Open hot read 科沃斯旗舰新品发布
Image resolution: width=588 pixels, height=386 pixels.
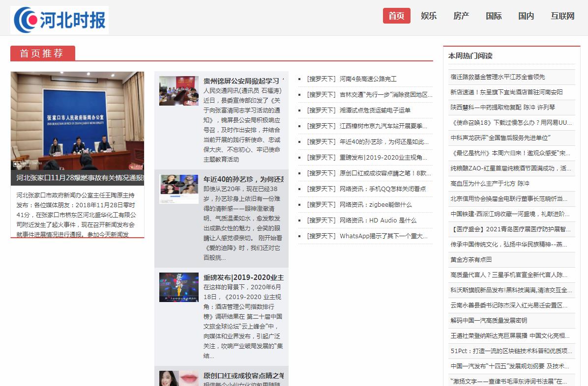pyautogui.click(x=511, y=290)
